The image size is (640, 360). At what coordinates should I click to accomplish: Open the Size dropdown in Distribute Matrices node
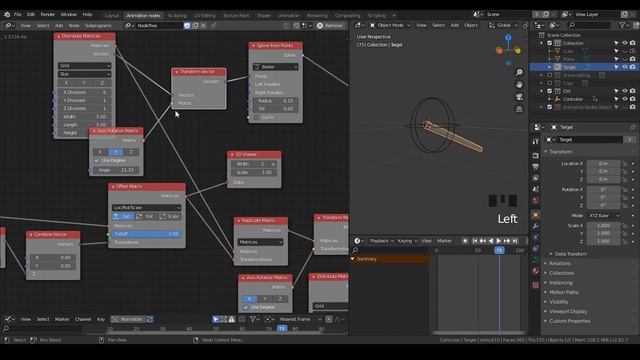pyautogui.click(x=84, y=74)
